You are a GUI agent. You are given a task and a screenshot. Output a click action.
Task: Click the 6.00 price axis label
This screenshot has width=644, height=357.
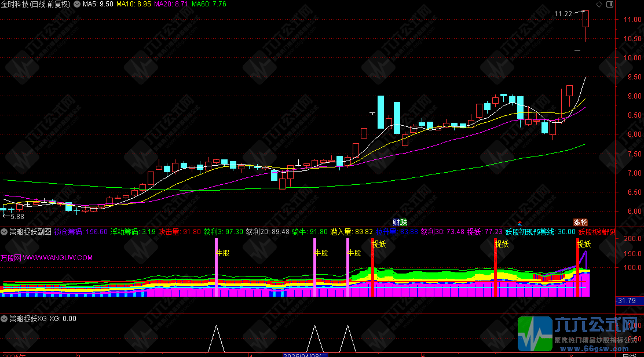coord(635,211)
